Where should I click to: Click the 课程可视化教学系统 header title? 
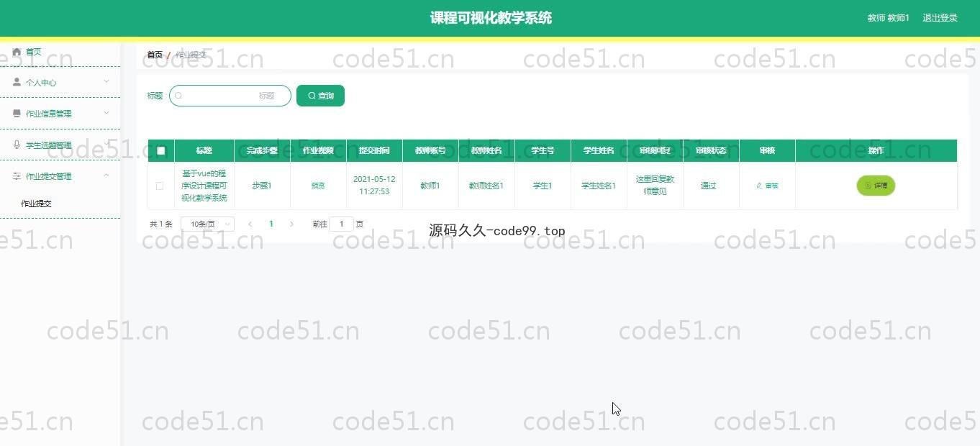491,18
